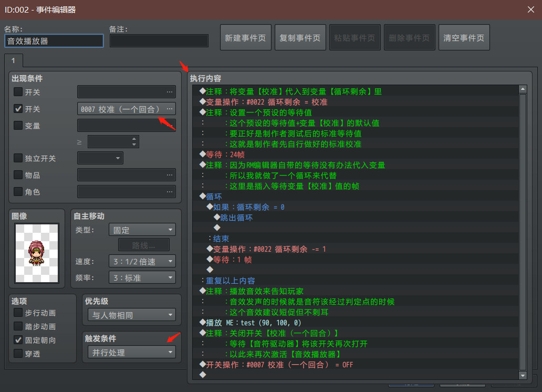Select the 如果：循环剩余 = 0 line

356,207
